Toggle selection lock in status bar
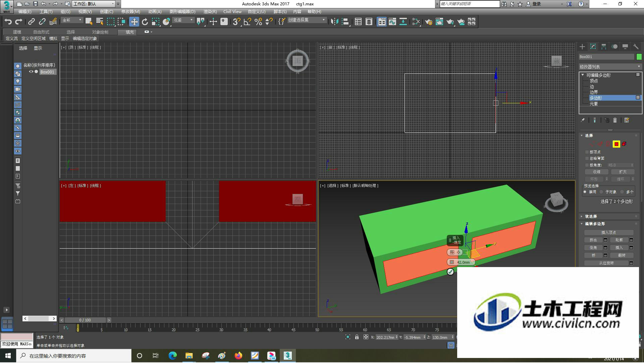The image size is (644, 363). tap(357, 337)
